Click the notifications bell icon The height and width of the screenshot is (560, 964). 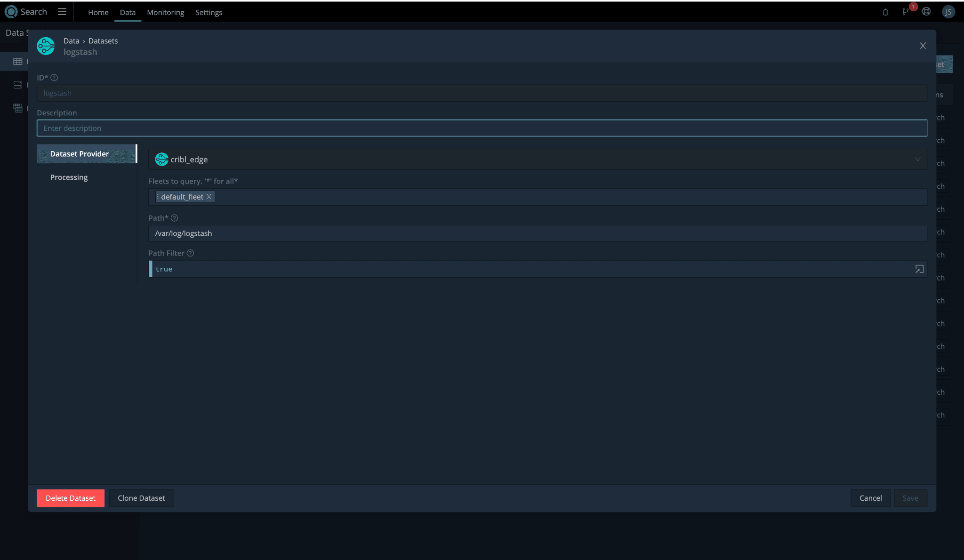(x=885, y=12)
